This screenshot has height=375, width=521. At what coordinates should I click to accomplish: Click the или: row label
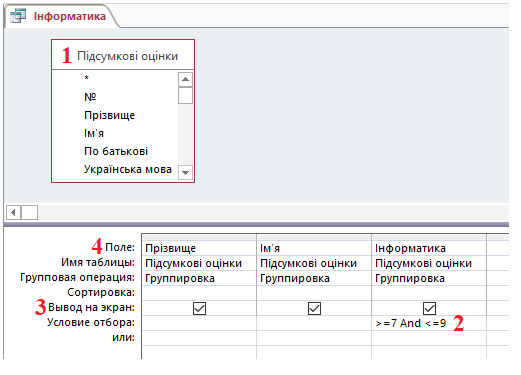[123, 337]
